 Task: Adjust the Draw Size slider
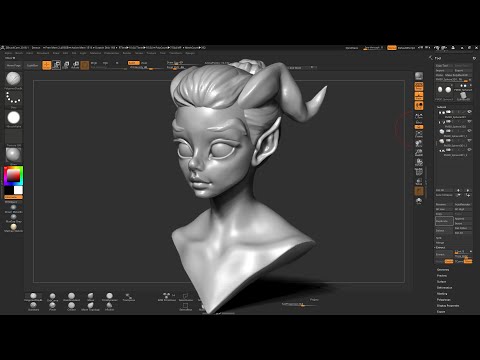tap(183, 63)
